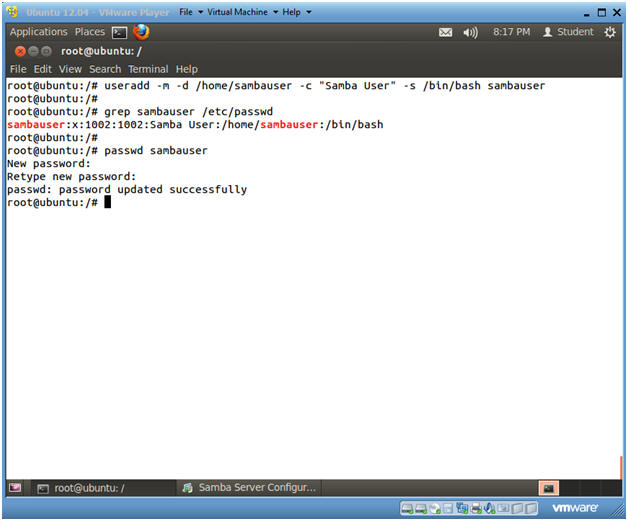Open the mail envelope indicator
This screenshot has width=628, height=521.
(445, 32)
